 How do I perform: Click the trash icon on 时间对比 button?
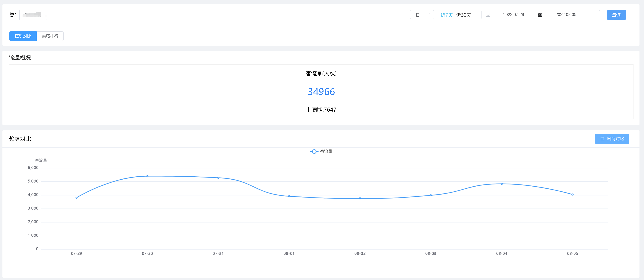[602, 139]
